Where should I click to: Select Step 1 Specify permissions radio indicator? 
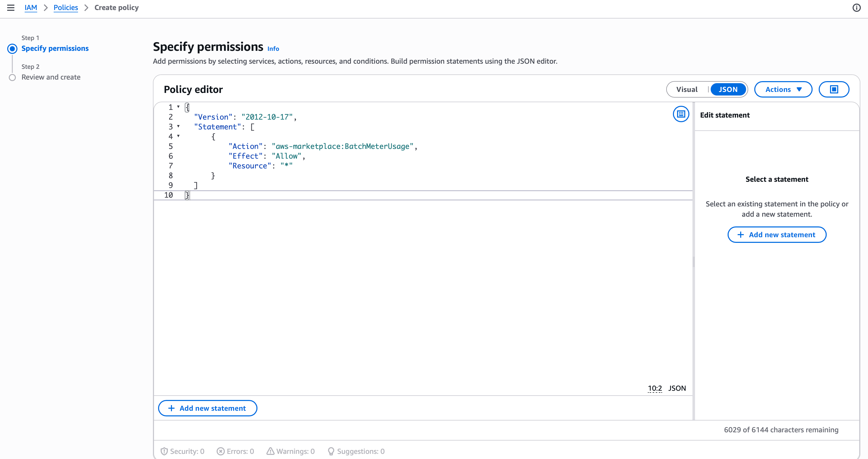13,49
